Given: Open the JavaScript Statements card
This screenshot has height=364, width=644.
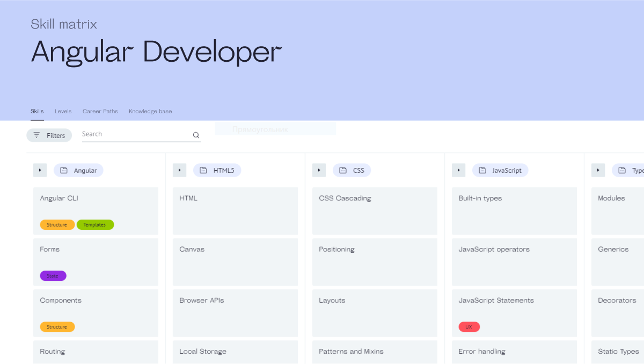Looking at the screenshot, I should click(514, 313).
